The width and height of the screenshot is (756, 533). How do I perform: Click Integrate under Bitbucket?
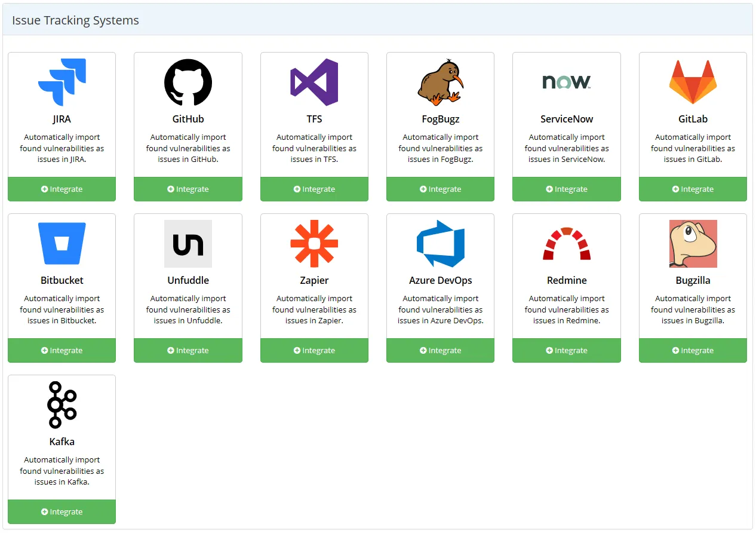tap(62, 350)
